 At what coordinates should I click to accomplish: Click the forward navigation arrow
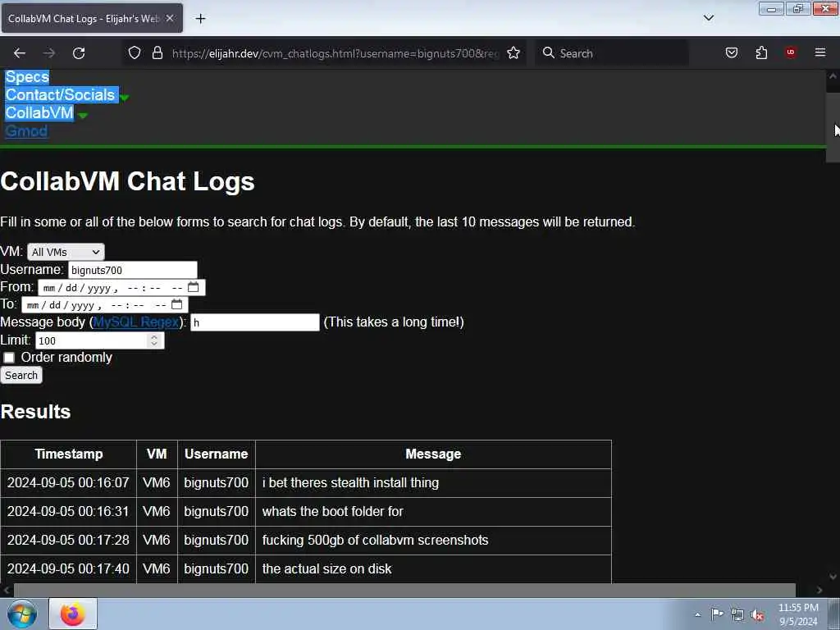49,53
